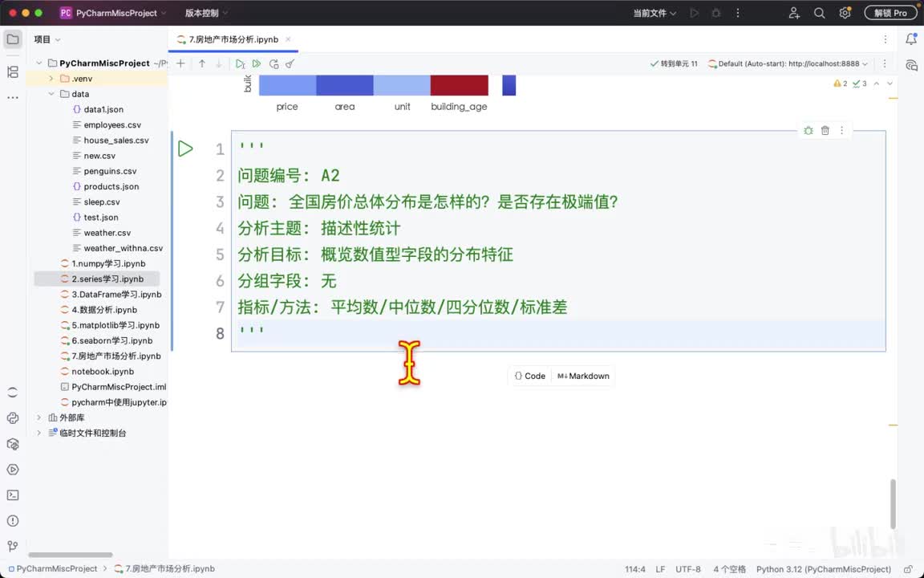Open the Project tool window folder icon
924x578 pixels.
[x=12, y=39]
